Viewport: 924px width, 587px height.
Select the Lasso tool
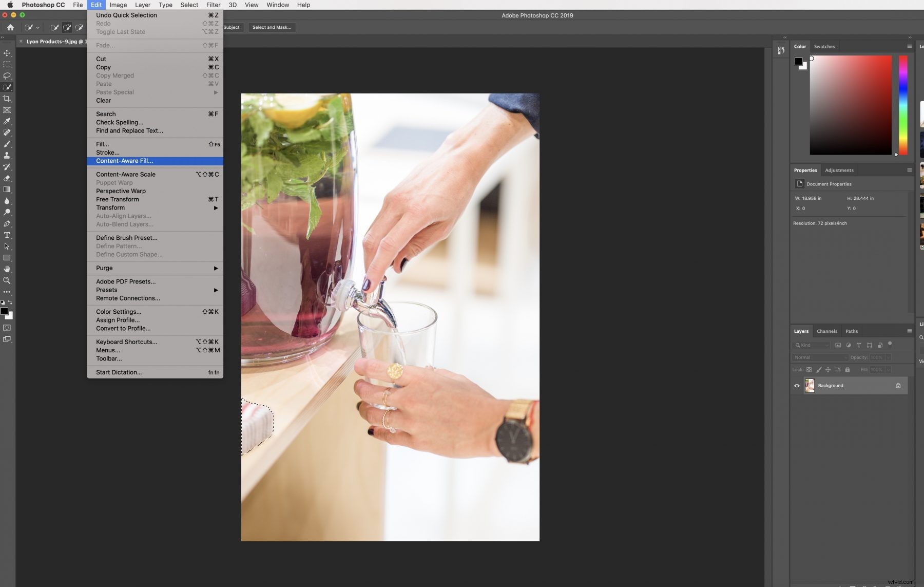click(7, 75)
